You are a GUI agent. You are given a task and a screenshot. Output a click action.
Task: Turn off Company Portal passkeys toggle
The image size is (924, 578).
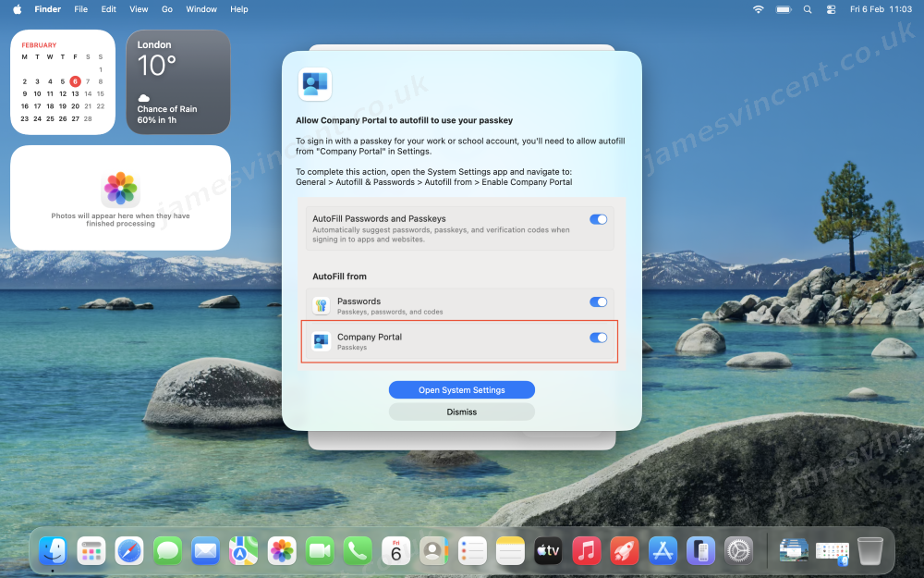(598, 338)
